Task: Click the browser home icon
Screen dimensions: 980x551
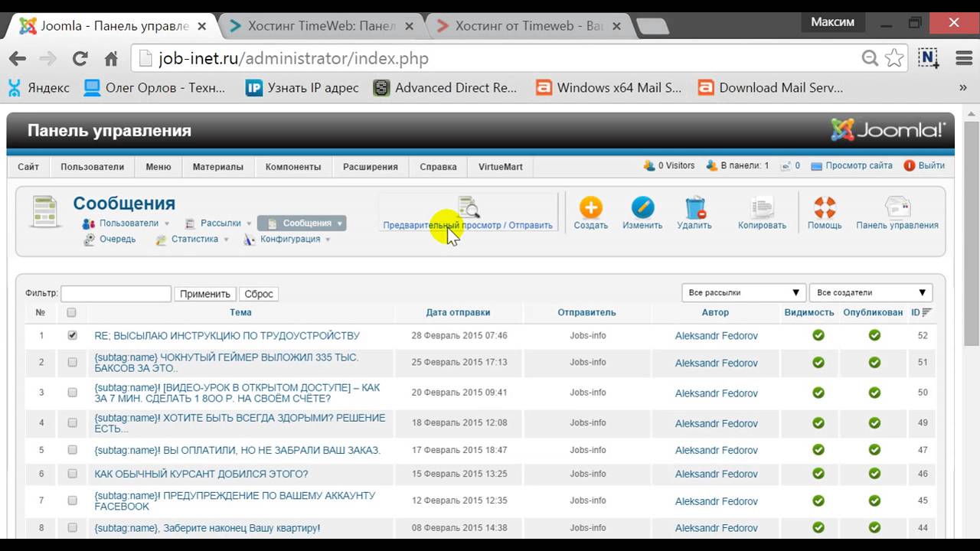Action: pos(111,58)
